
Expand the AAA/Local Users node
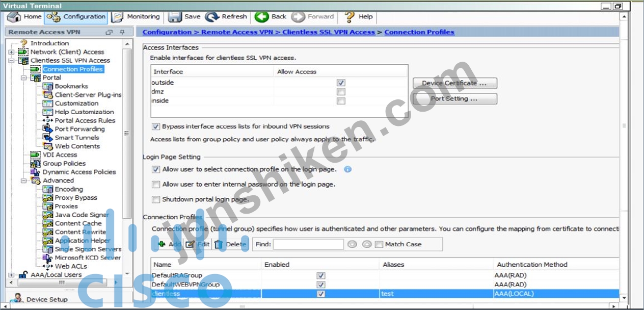click(x=11, y=275)
